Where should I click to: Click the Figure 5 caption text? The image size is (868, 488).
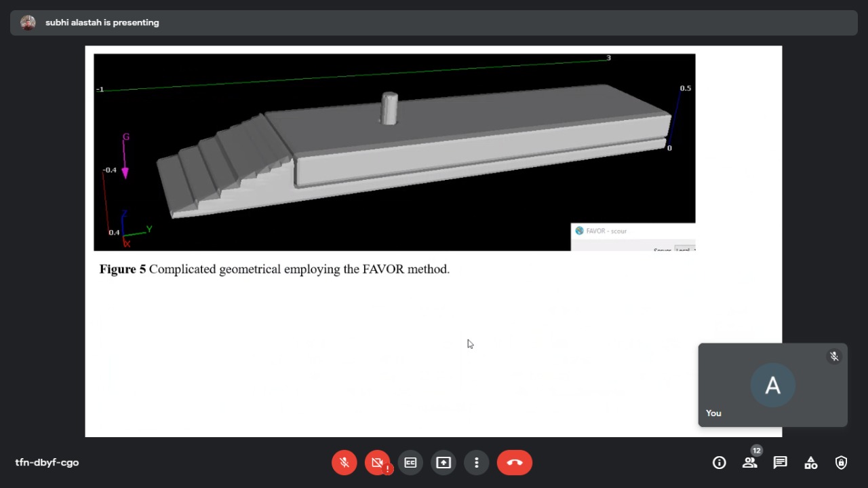pos(275,269)
